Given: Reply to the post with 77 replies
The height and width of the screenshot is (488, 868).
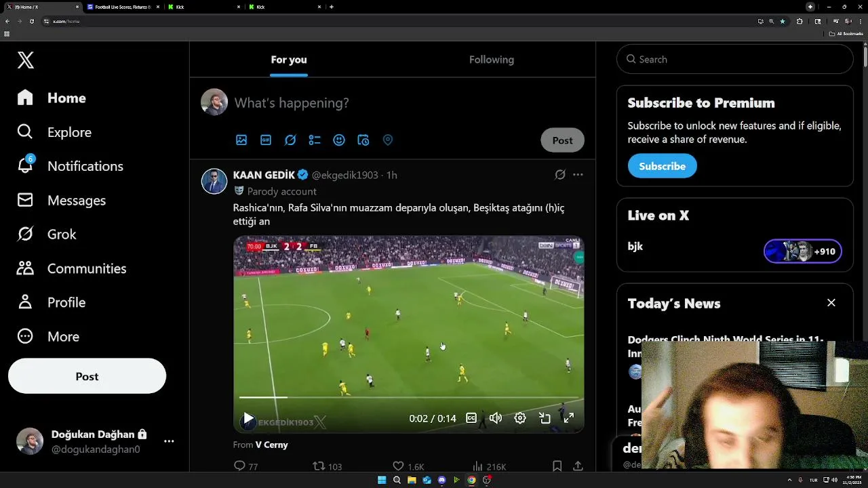Looking at the screenshot, I should [x=245, y=466].
